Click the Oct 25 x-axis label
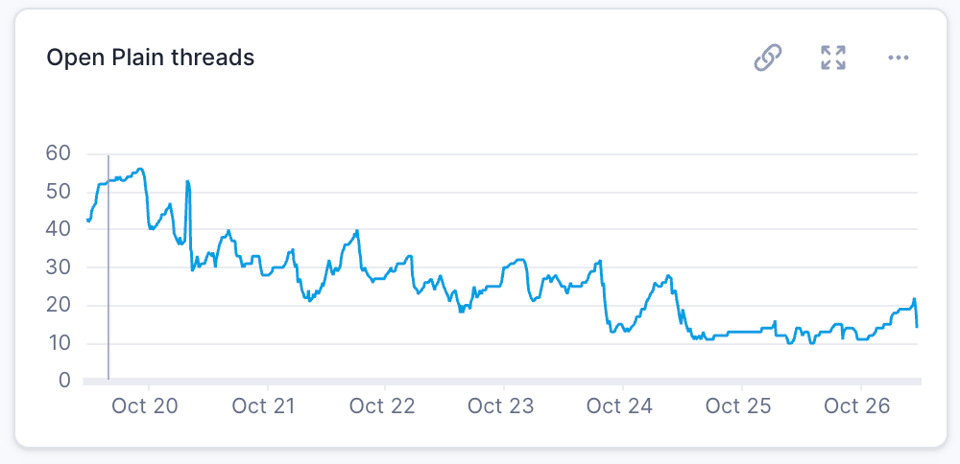Viewport: 960px width, 464px height. point(737,406)
